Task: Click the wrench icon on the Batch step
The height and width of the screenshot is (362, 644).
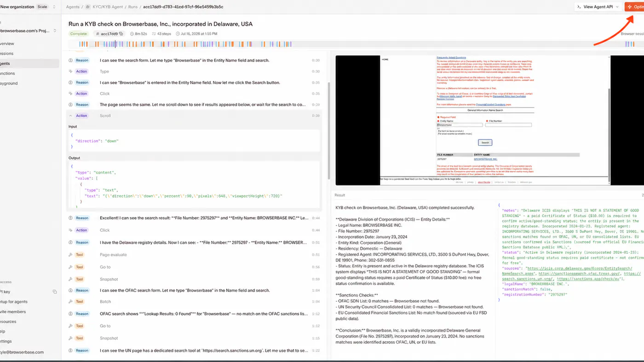Action: (x=71, y=302)
